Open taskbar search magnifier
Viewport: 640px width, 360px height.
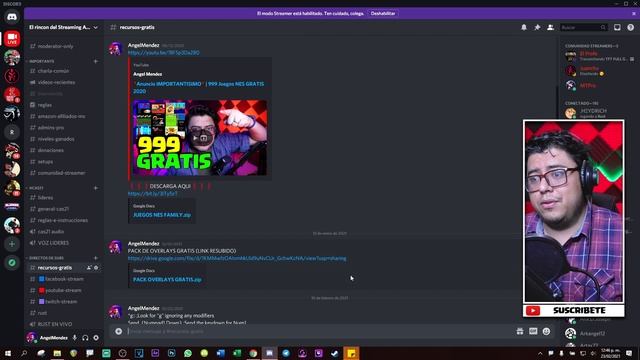(x=24, y=353)
